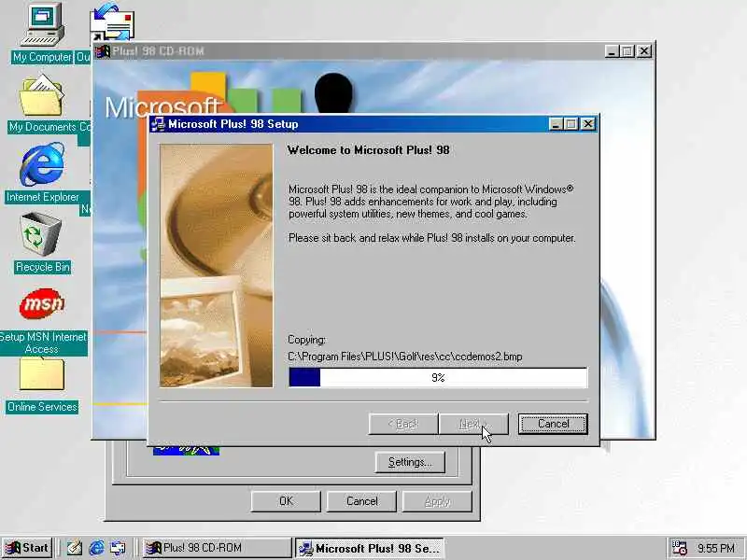The width and height of the screenshot is (747, 560).
Task: Click the disabled Next button in Setup
Action: (x=473, y=424)
